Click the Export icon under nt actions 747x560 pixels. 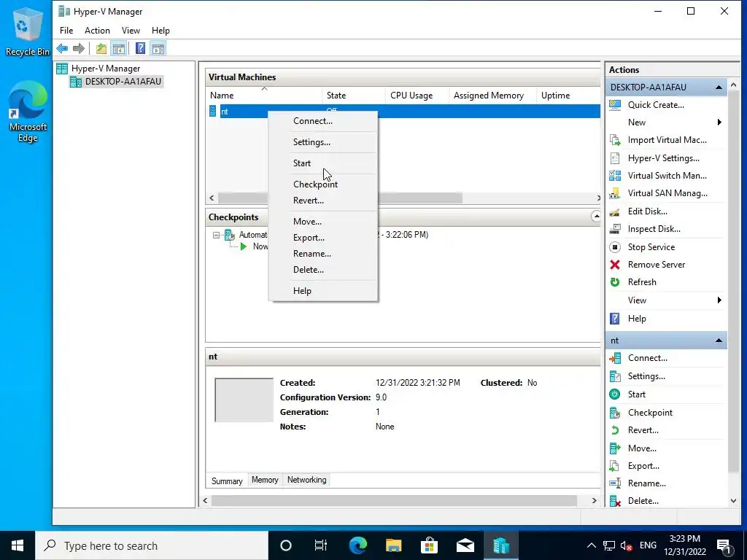click(615, 466)
